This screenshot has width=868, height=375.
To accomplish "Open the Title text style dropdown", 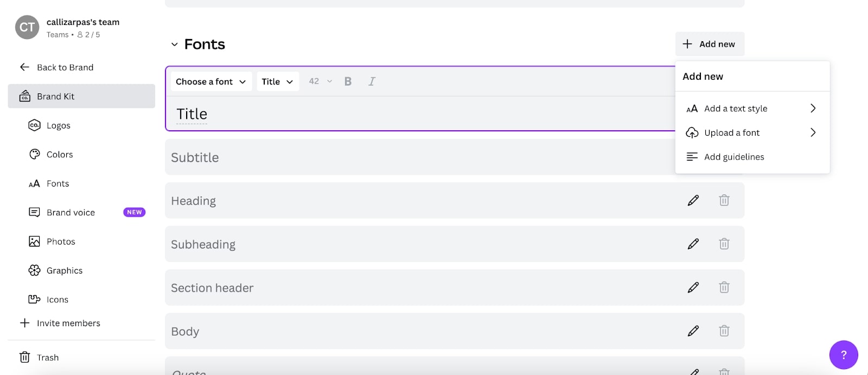I will pyautogui.click(x=277, y=81).
